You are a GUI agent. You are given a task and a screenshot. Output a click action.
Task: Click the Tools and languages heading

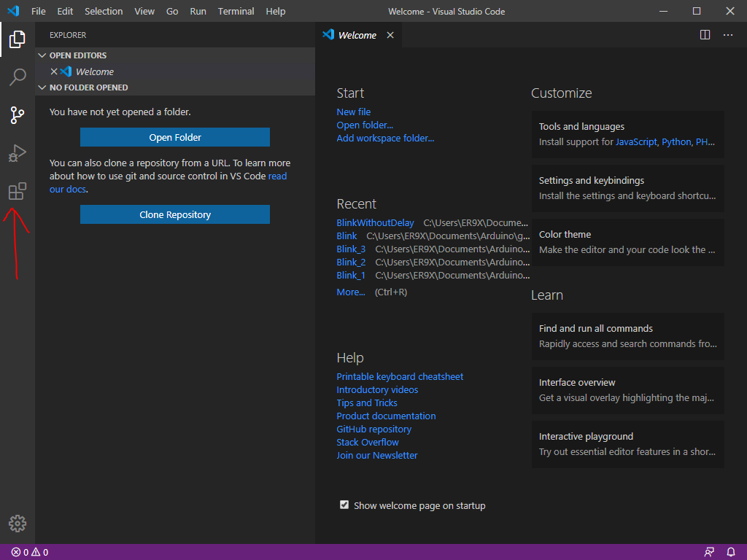(x=581, y=127)
